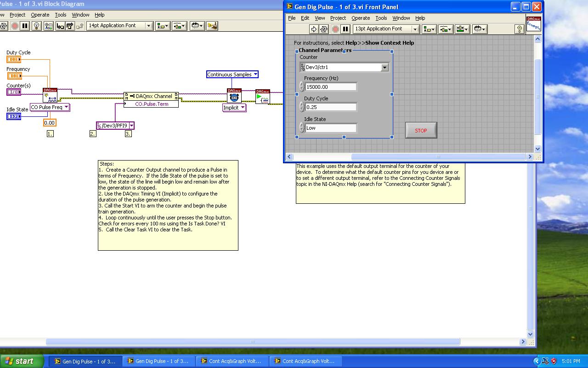
Task: Open 13pt Application Font dropdown
Action: click(x=386, y=29)
